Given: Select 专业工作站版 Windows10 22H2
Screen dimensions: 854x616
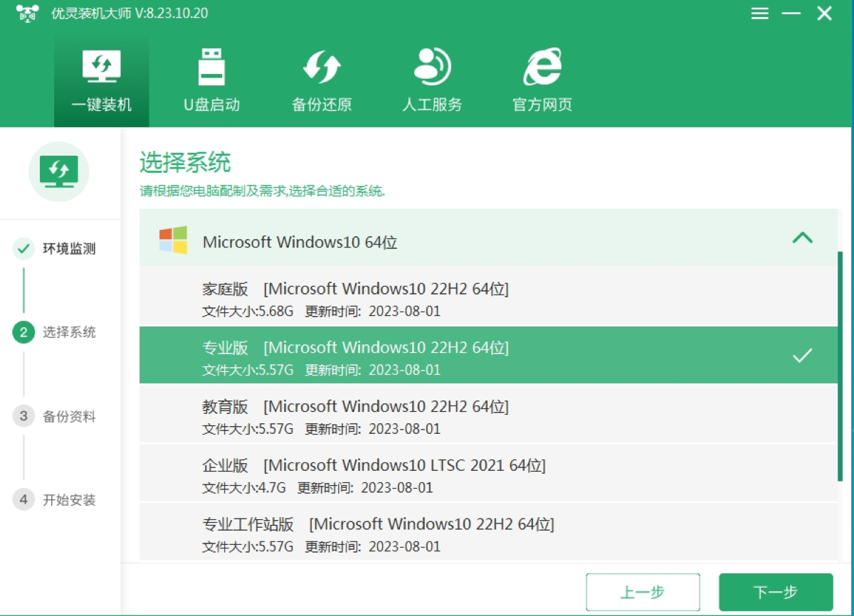Looking at the screenshot, I should [488, 531].
